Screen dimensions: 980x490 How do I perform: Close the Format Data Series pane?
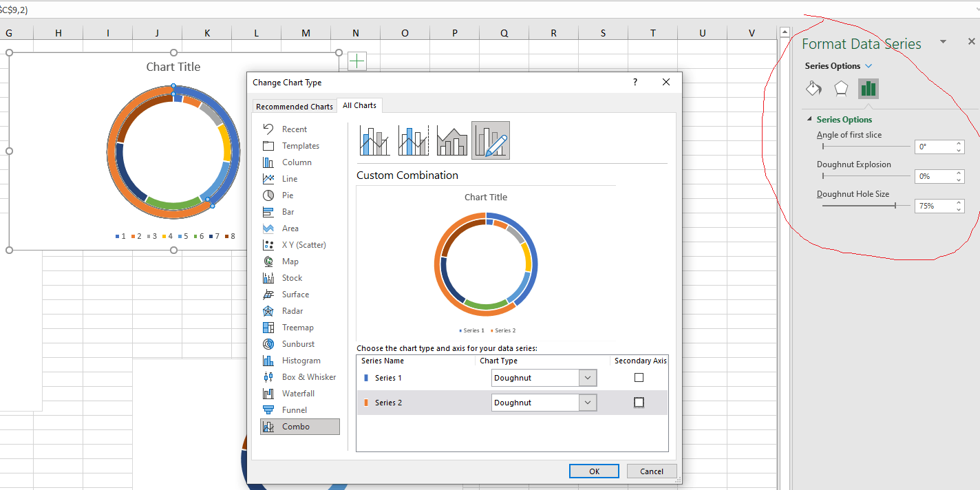(x=971, y=42)
